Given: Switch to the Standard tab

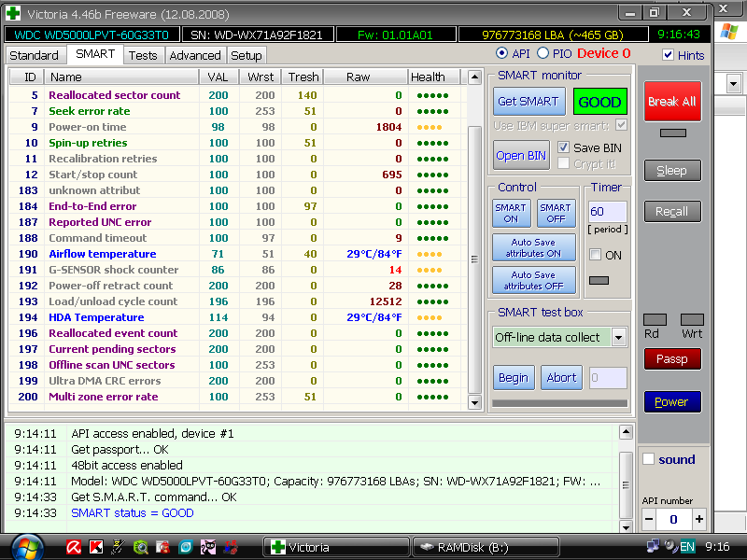Looking at the screenshot, I should [x=34, y=55].
